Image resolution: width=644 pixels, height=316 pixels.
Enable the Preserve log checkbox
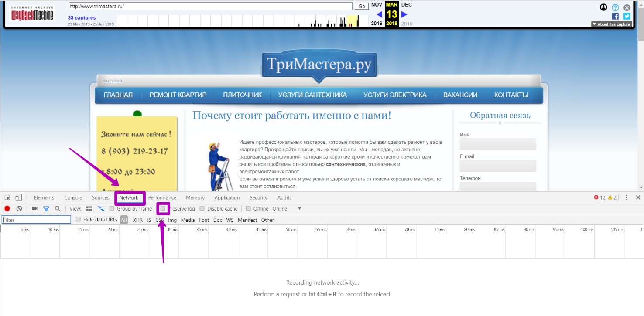coord(163,209)
